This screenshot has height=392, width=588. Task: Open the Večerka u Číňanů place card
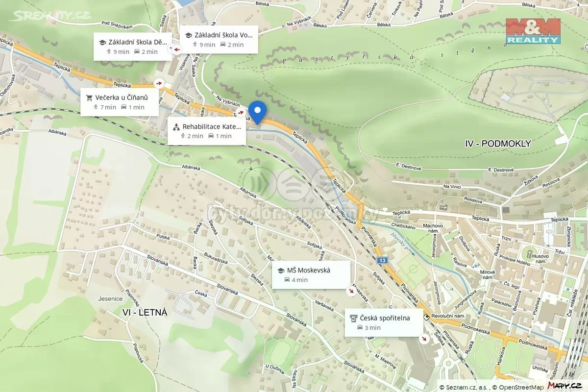(x=120, y=102)
